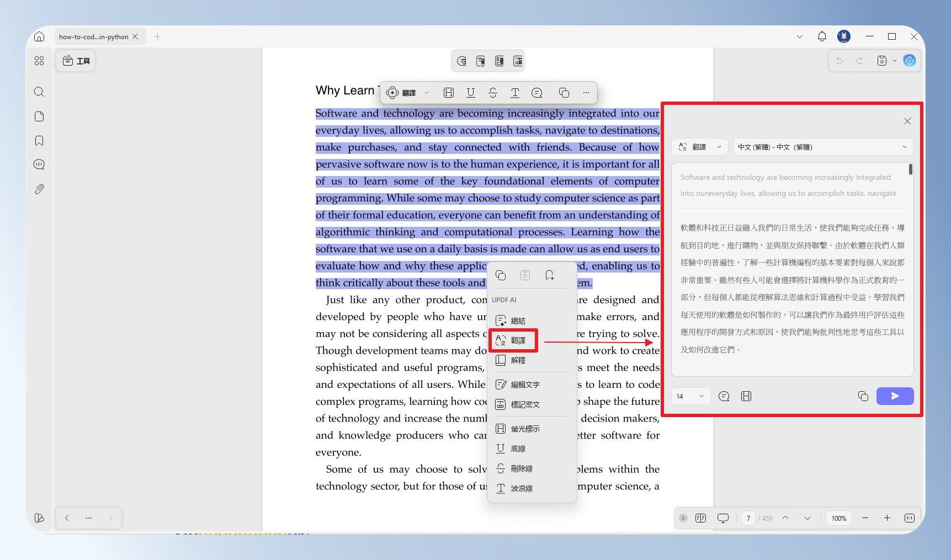
Task: Click the page number field showing 7
Action: (748, 518)
